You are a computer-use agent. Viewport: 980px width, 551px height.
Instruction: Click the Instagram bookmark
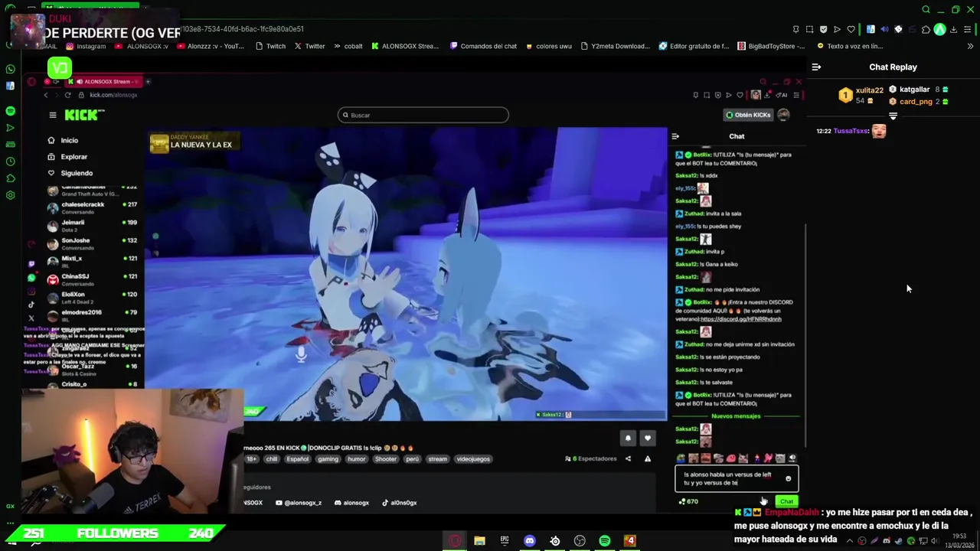pyautogui.click(x=85, y=46)
